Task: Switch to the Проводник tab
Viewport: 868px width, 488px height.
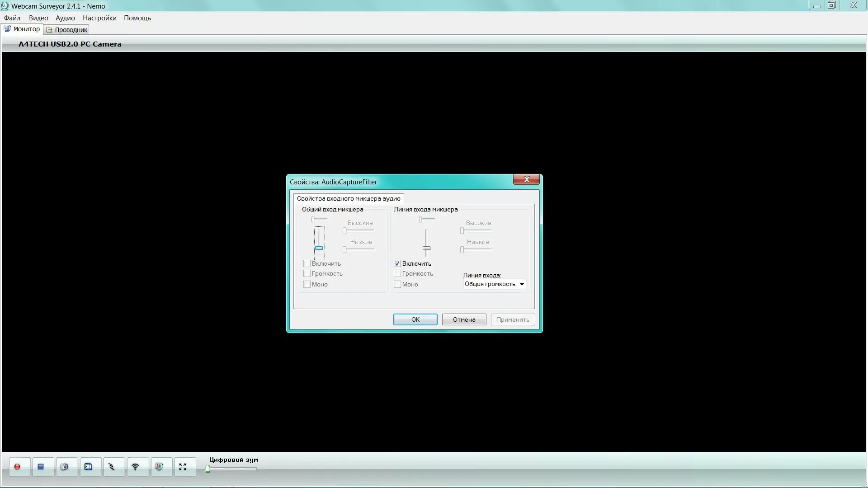Action: click(67, 30)
